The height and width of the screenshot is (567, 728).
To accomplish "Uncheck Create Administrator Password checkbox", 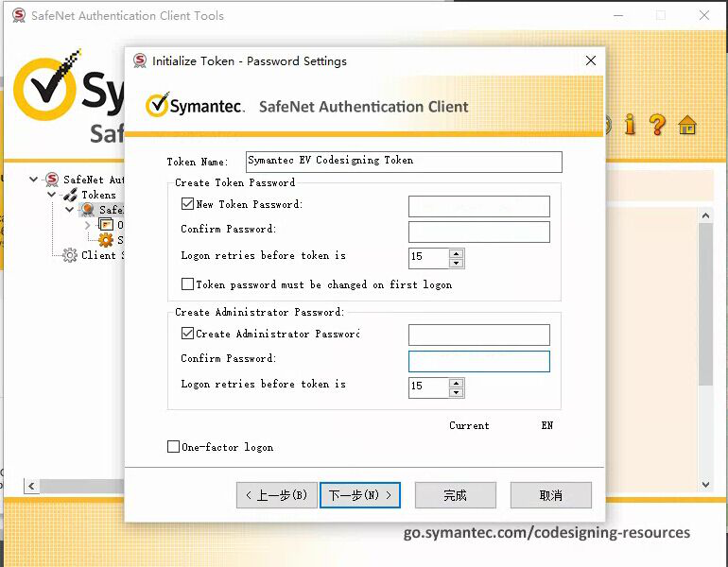I will click(187, 334).
